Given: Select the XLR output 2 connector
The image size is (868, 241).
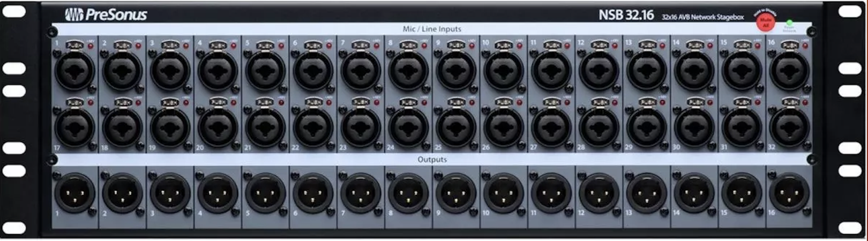Looking at the screenshot, I should [123, 193].
